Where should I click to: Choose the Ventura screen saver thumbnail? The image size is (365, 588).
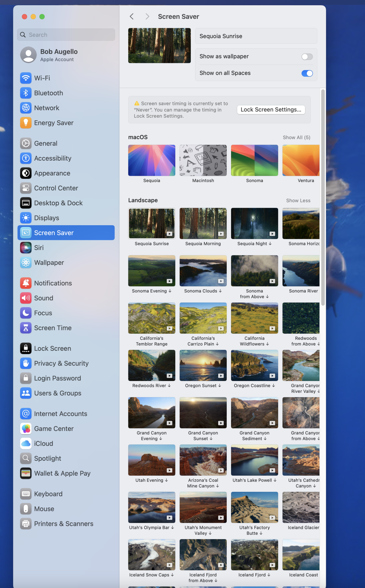(x=301, y=160)
